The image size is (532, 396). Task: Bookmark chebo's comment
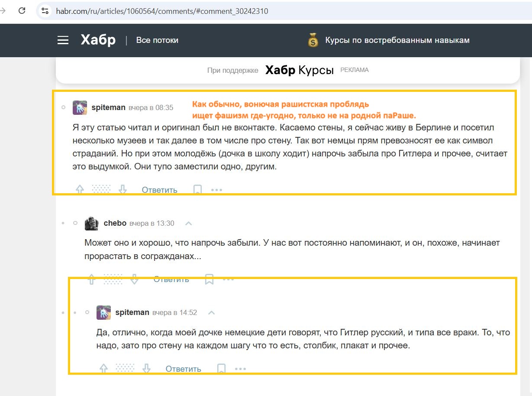(x=209, y=279)
